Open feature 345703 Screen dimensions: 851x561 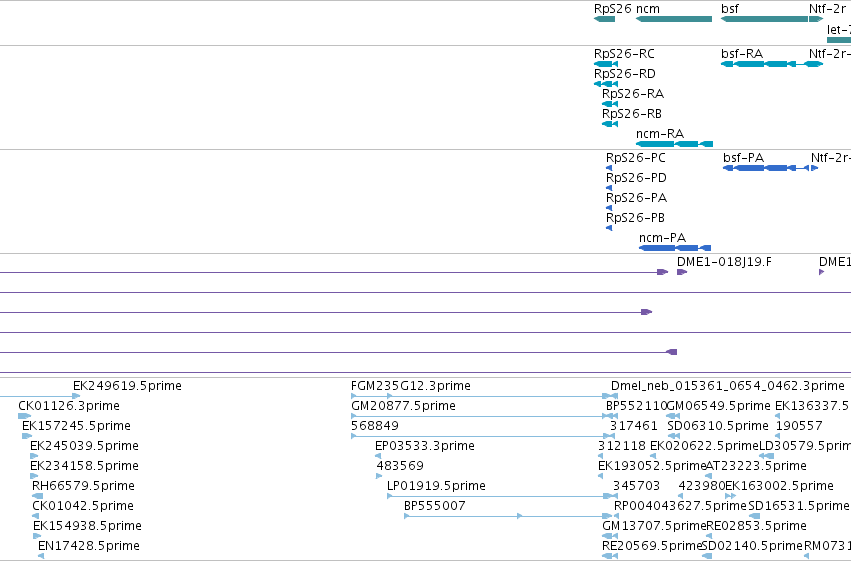pyautogui.click(x=636, y=486)
